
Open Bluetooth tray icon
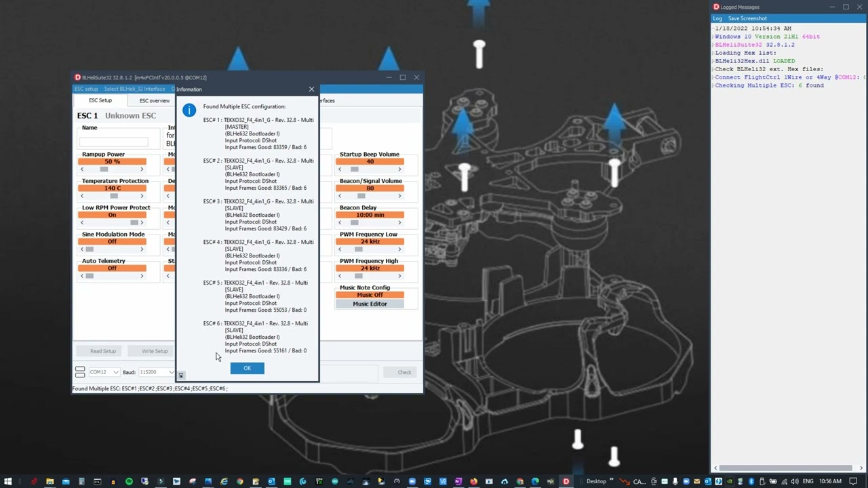click(x=751, y=481)
